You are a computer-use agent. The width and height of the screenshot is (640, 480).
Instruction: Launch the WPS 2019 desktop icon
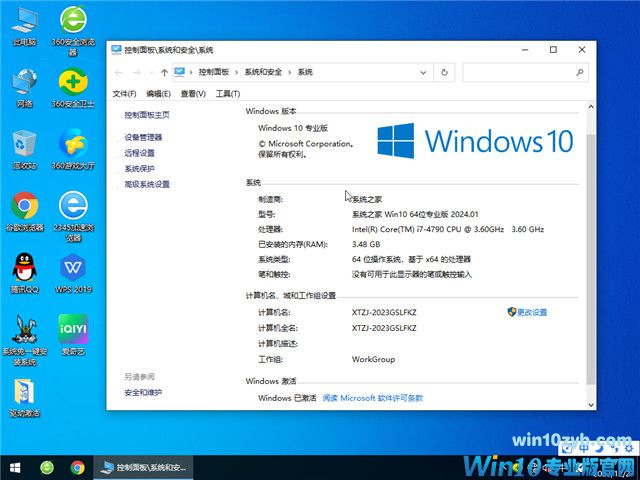click(73, 273)
